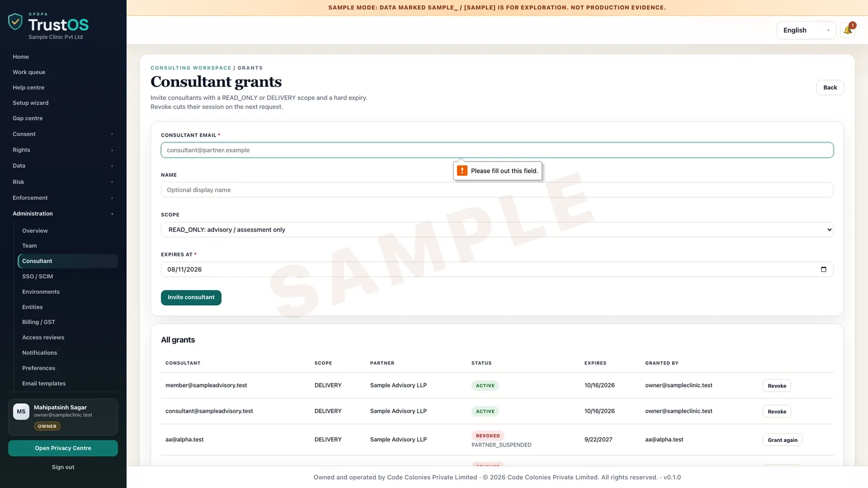
Task: Expand the Enforcement menu
Action: [63, 198]
